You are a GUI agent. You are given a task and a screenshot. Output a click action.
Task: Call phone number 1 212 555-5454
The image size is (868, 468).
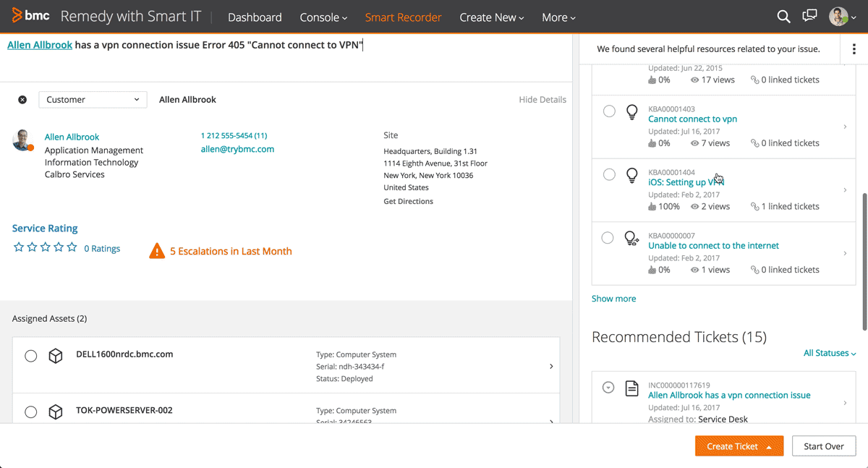coord(234,135)
